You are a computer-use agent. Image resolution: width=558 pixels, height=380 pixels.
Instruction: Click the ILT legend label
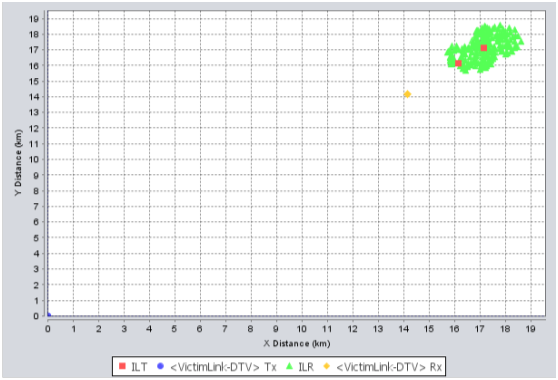139,367
